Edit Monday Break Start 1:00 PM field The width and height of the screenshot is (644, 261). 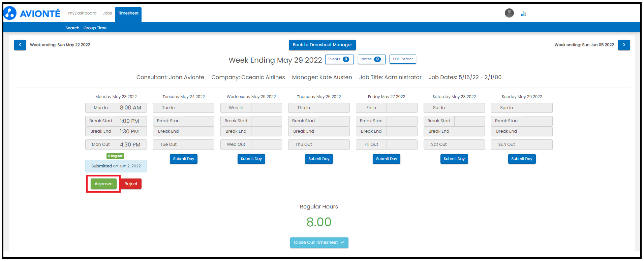(131, 121)
